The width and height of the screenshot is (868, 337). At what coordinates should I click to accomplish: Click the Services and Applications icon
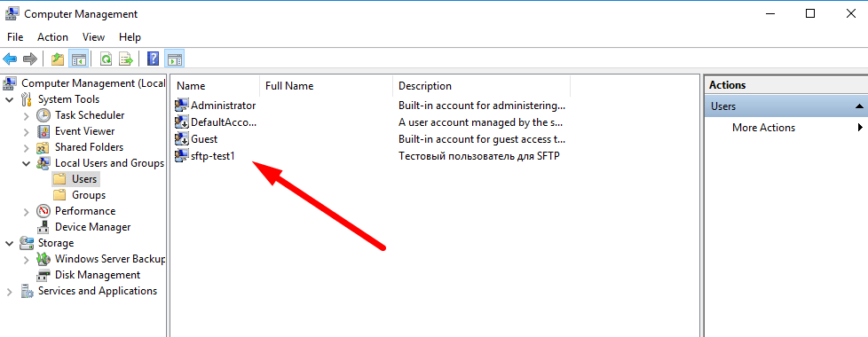coord(27,291)
